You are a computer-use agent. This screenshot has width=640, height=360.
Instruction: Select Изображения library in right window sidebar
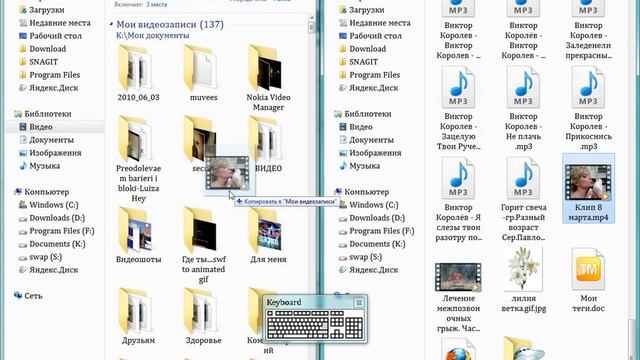(370, 153)
